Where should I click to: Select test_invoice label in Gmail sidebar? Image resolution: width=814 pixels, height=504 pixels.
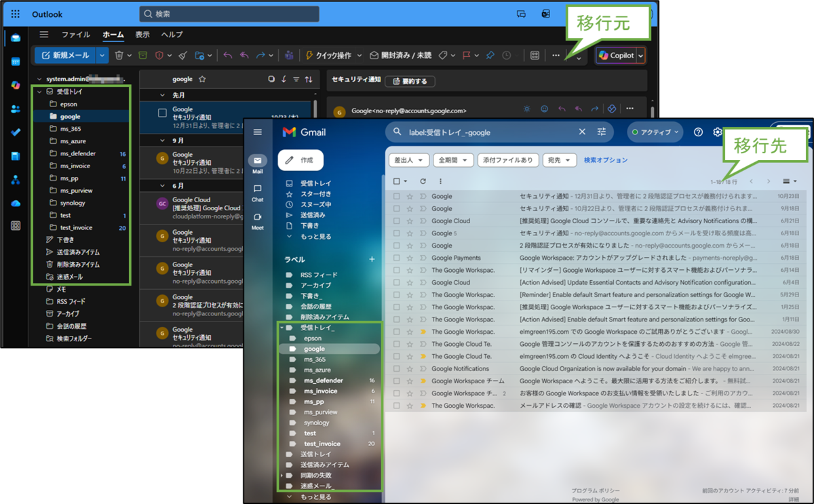330,444
